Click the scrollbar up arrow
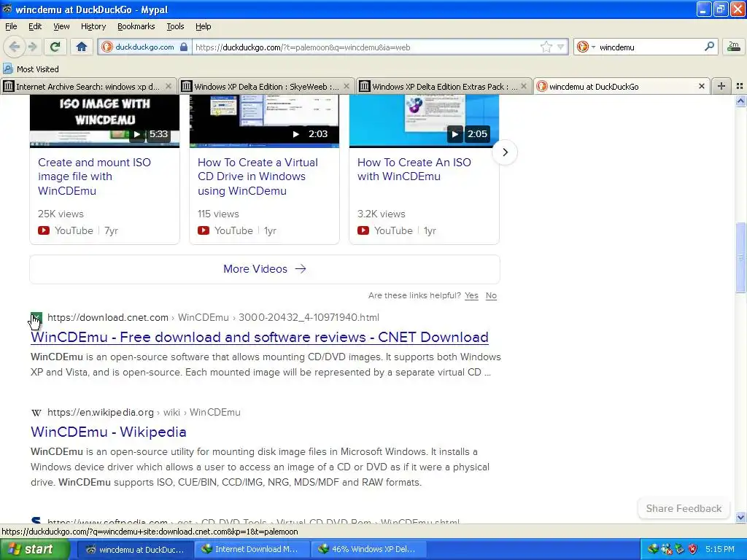The width and height of the screenshot is (747, 560). pos(740,101)
